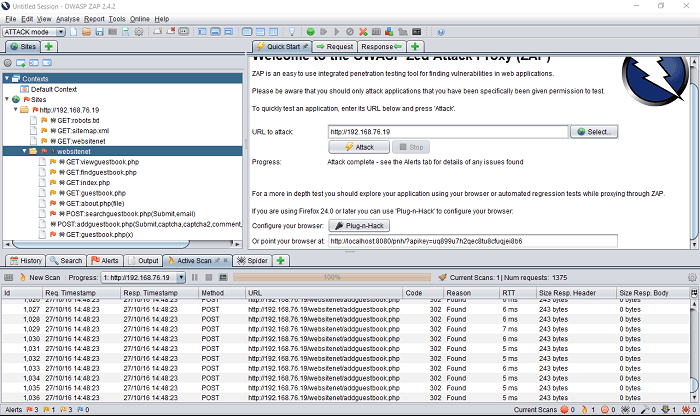
Task: Click the clean completed scans broom icon
Action: coord(442,277)
